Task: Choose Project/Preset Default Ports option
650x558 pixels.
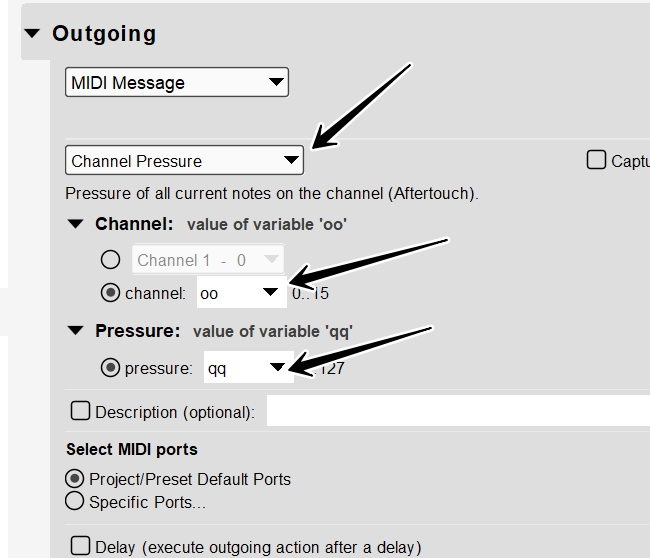Action: (x=74, y=479)
